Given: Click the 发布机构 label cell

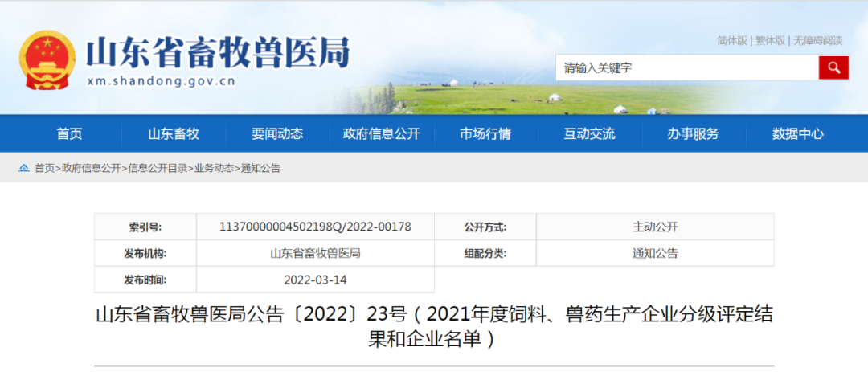Looking at the screenshot, I should click(x=145, y=254).
